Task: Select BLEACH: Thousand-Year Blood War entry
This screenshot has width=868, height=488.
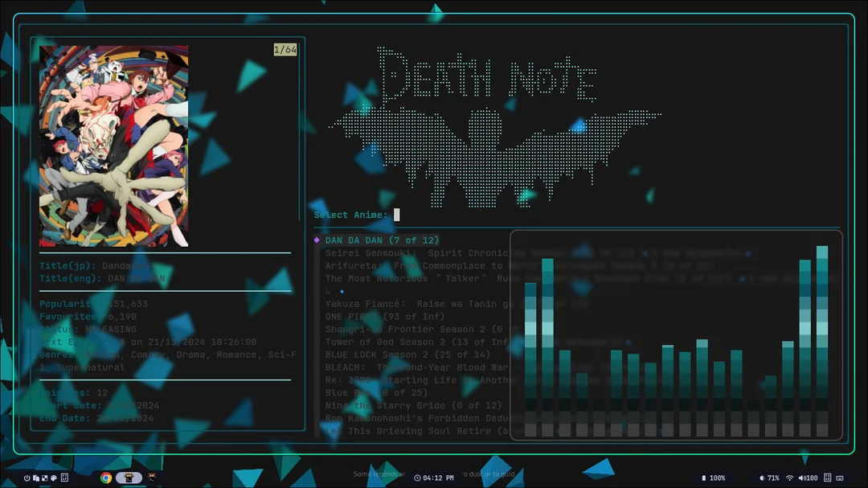Action: [x=416, y=367]
